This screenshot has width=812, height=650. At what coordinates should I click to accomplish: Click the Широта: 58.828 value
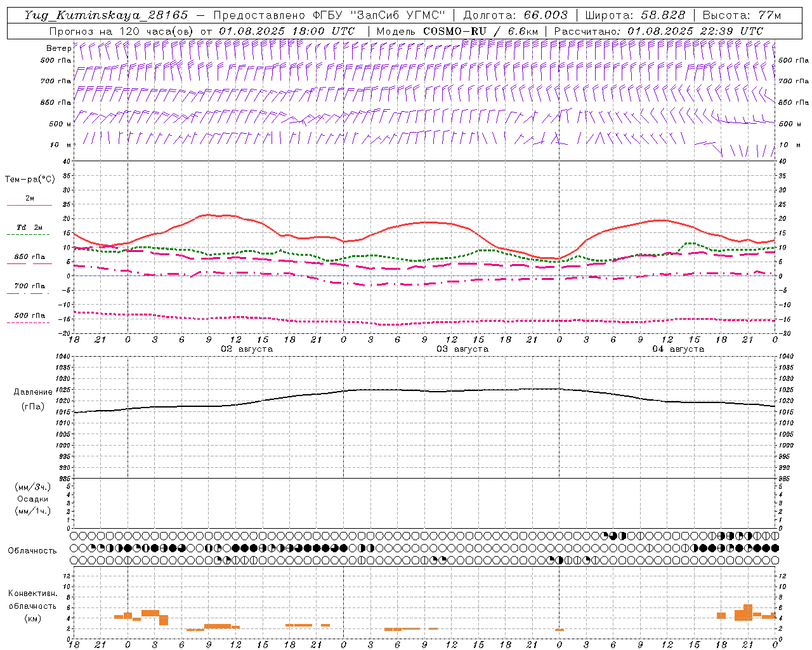[635, 15]
